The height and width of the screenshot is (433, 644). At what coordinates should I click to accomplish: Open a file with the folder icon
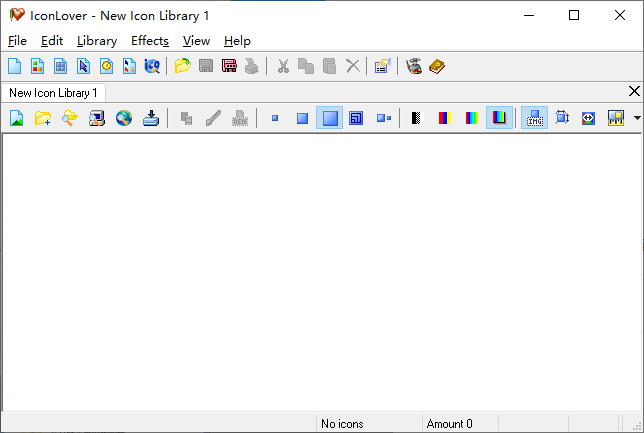[x=183, y=66]
